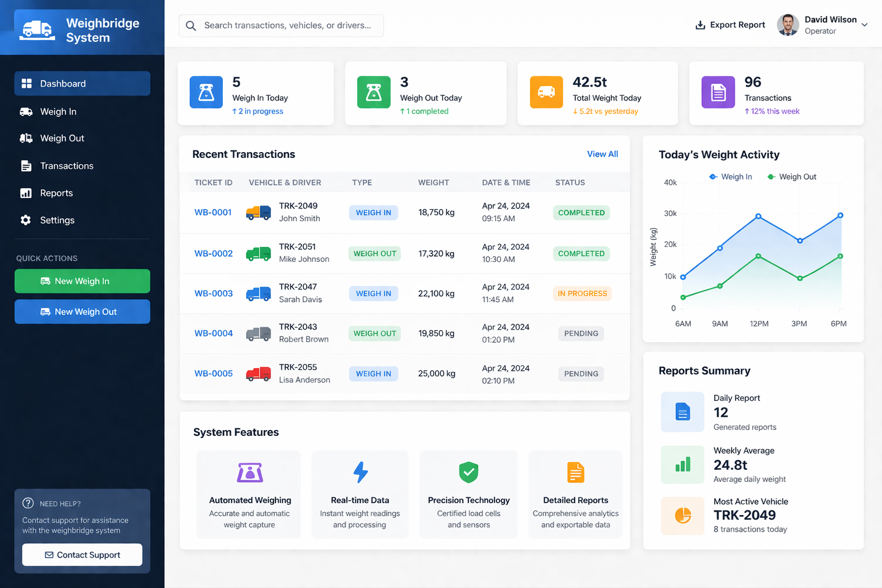882x588 pixels.
Task: Click the green Weigh Out Today scale icon
Action: click(x=374, y=92)
